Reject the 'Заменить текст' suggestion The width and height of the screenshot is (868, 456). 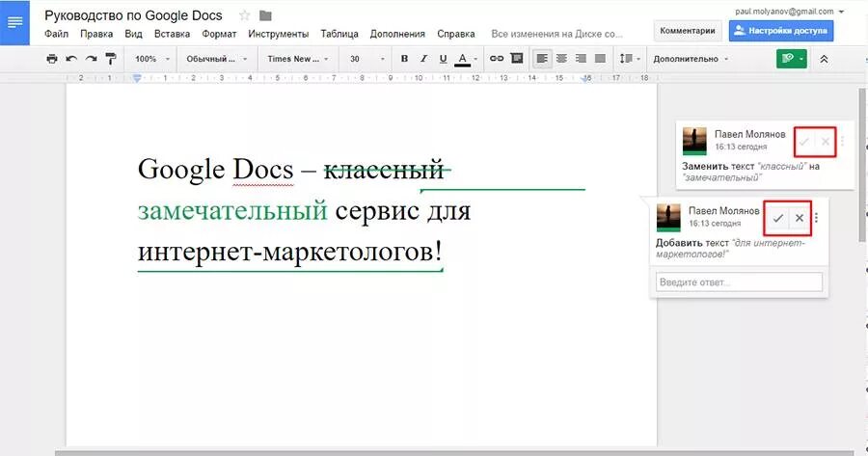tap(826, 142)
